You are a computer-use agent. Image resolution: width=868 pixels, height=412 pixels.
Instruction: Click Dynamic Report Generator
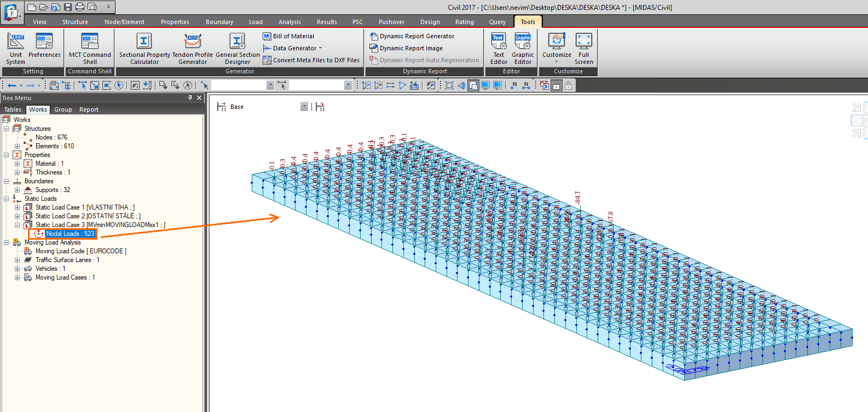pos(416,36)
